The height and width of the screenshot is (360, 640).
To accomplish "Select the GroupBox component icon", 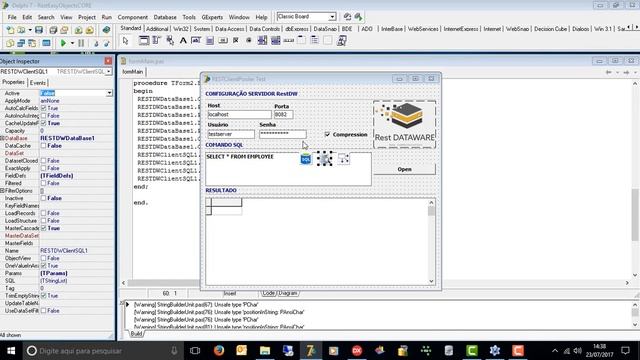I will point(301,40).
